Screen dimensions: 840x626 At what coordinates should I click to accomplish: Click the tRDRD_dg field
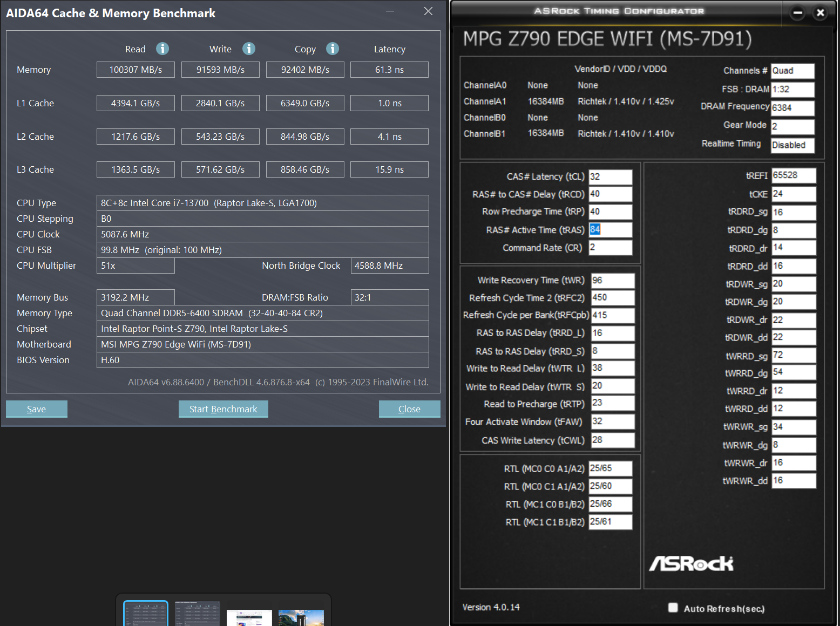pyautogui.click(x=794, y=230)
